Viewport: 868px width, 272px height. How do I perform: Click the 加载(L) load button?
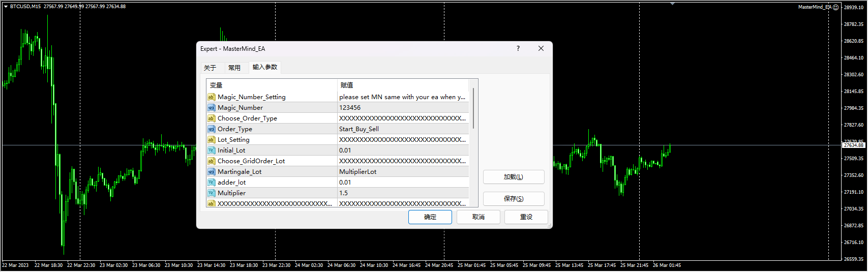coord(514,177)
